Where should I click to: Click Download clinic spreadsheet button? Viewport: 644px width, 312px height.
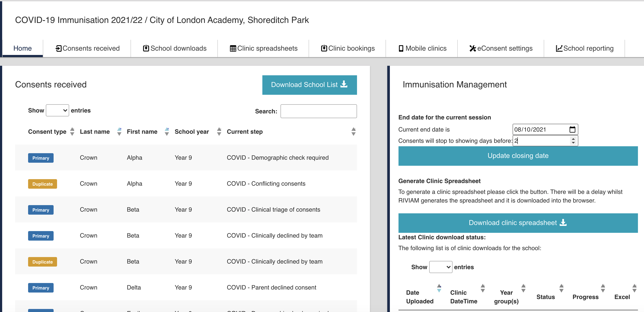pyautogui.click(x=518, y=223)
